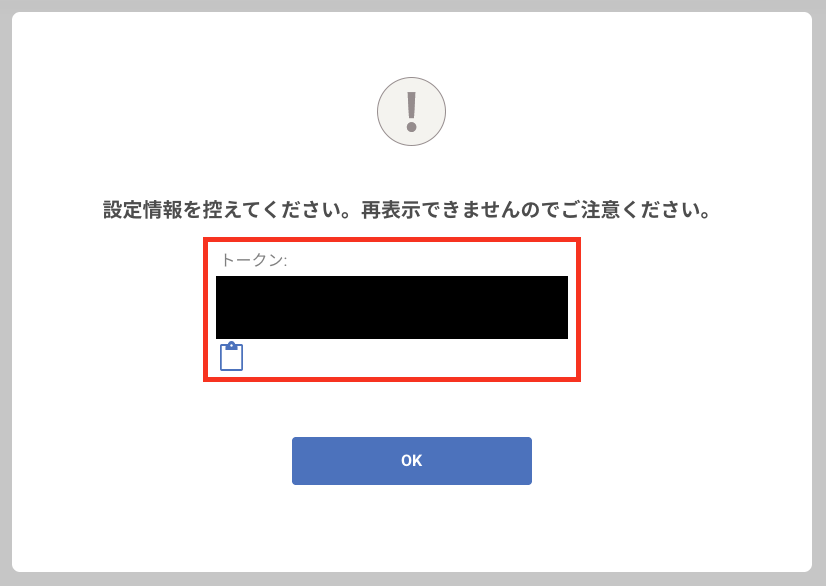Click inside the black token box

(392, 307)
